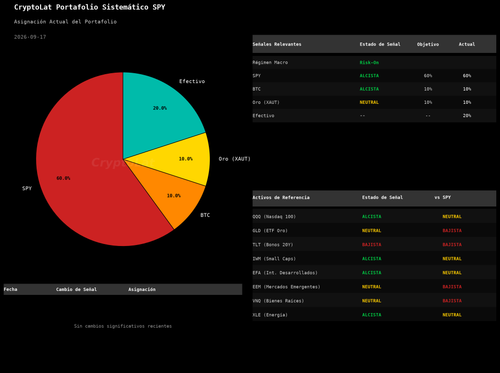The width and height of the screenshot is (500, 373).
Task: Select the BTC row label in signals table
Action: 257,89
